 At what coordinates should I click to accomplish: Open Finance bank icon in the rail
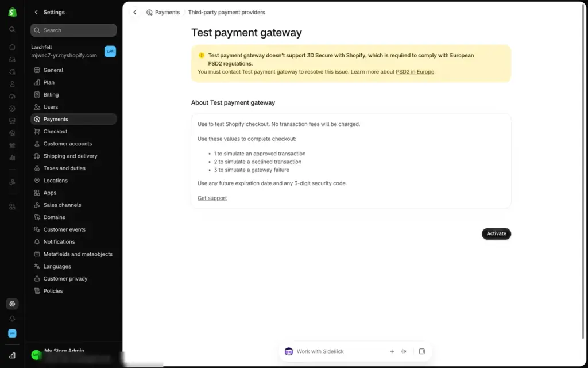pyautogui.click(x=12, y=145)
